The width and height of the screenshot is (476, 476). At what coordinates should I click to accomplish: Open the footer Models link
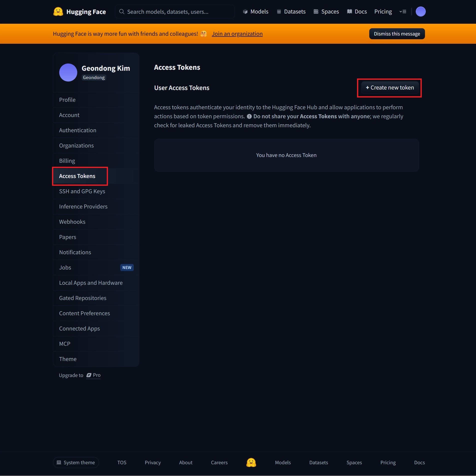point(283,462)
